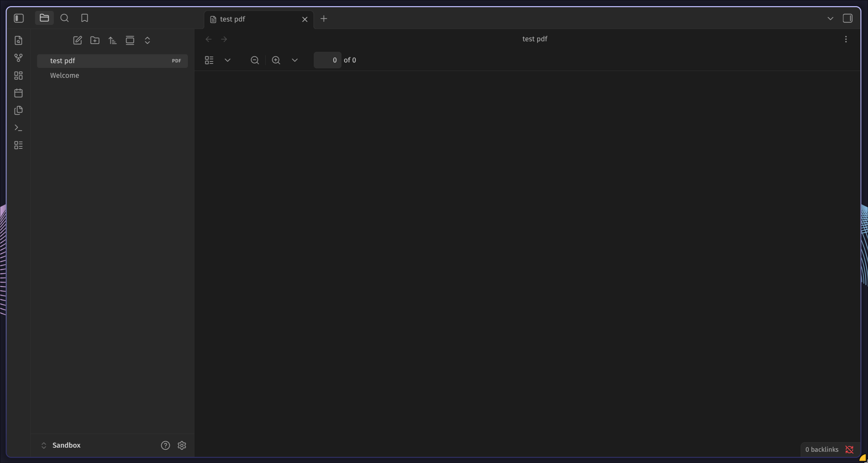Click auto-reveal current file icon

130,40
